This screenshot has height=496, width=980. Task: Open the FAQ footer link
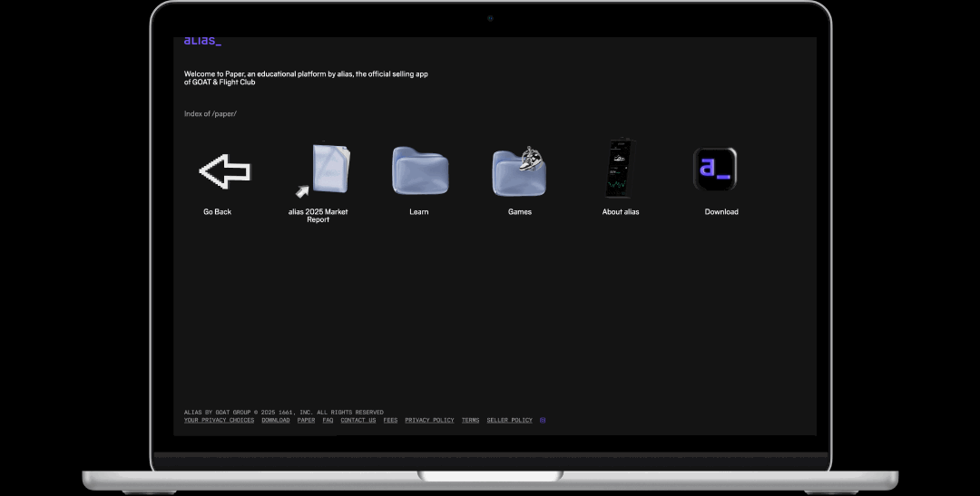tap(328, 421)
